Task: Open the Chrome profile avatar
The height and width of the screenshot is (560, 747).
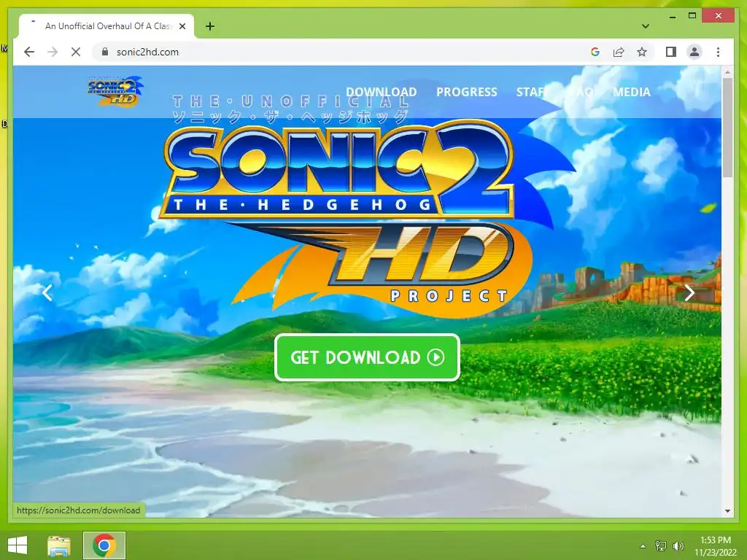Action: (694, 52)
